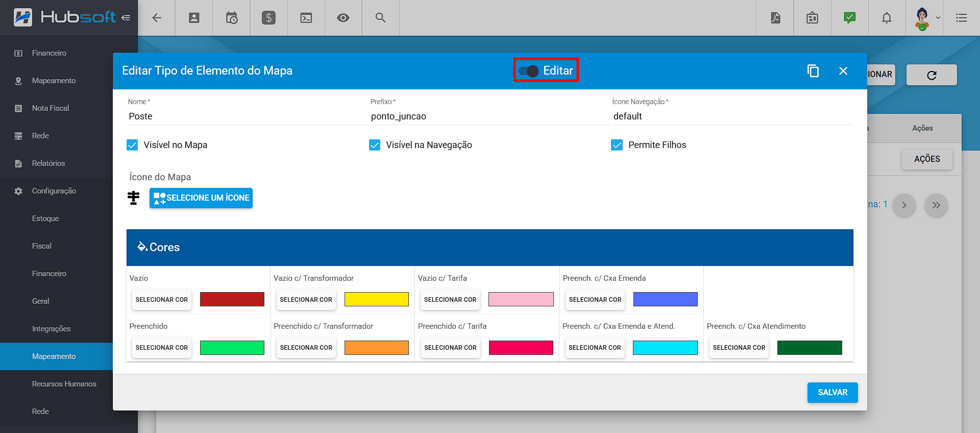Image resolution: width=980 pixels, height=433 pixels.
Task: Click the eye view toolbar icon
Action: click(343, 18)
